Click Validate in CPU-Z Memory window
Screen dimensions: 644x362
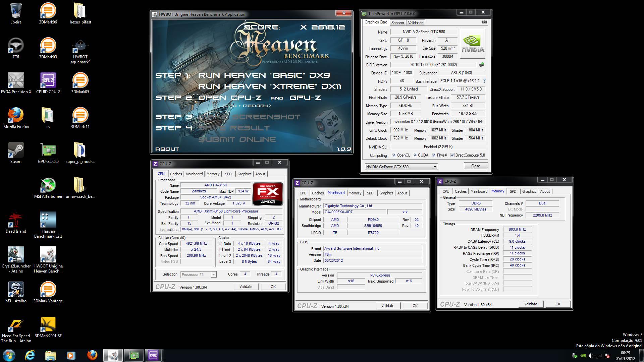(x=531, y=304)
